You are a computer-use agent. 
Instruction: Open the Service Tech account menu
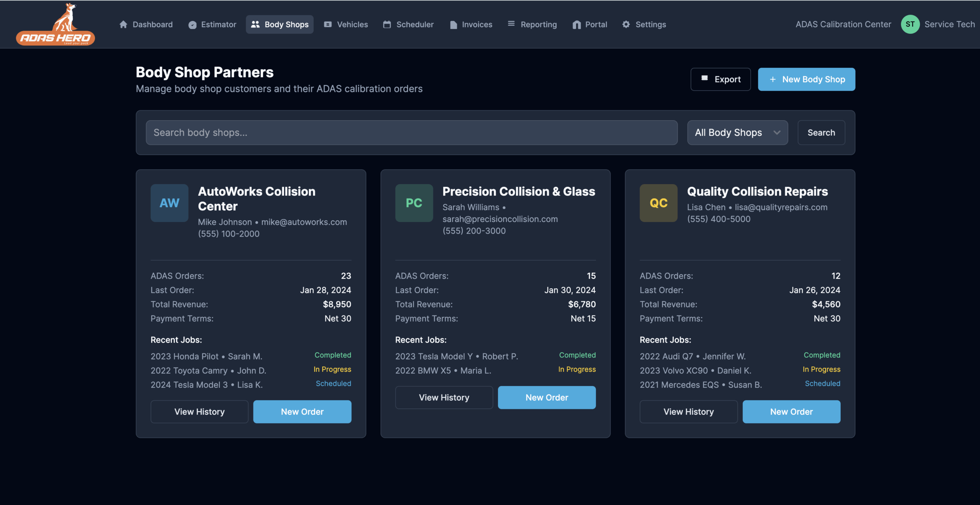pos(949,25)
